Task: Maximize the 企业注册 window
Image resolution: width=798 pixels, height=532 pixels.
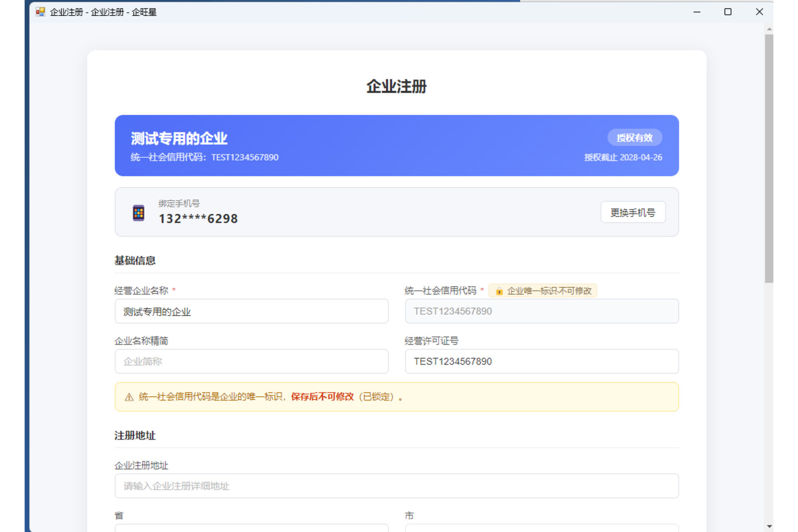Action: (728, 12)
